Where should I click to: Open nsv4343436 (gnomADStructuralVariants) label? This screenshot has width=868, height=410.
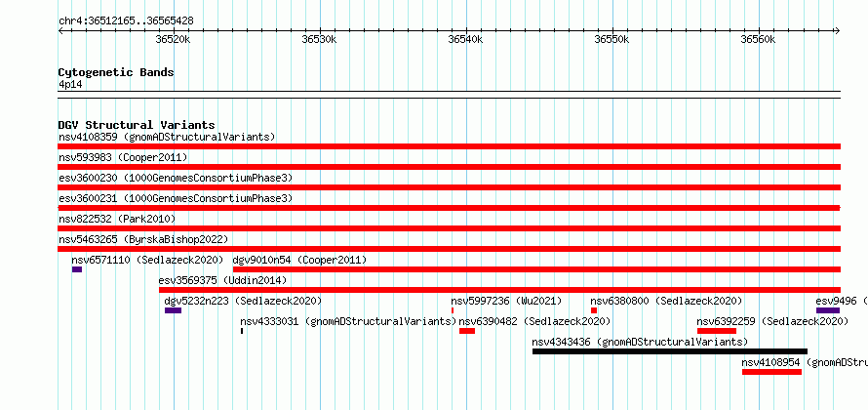coord(640,342)
